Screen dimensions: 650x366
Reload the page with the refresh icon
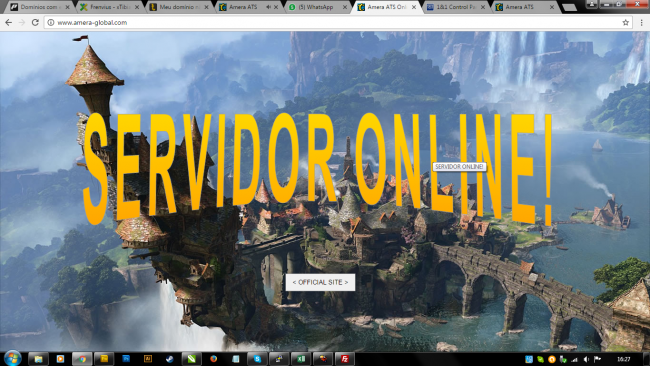coord(35,22)
